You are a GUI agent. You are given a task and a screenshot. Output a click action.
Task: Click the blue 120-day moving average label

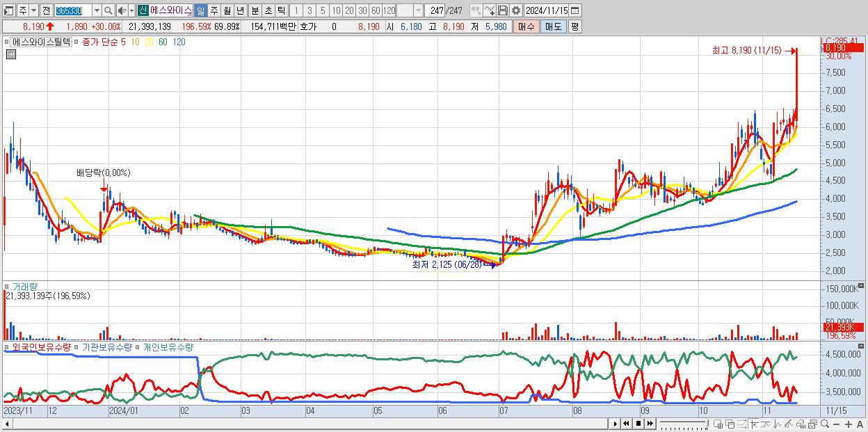179,42
